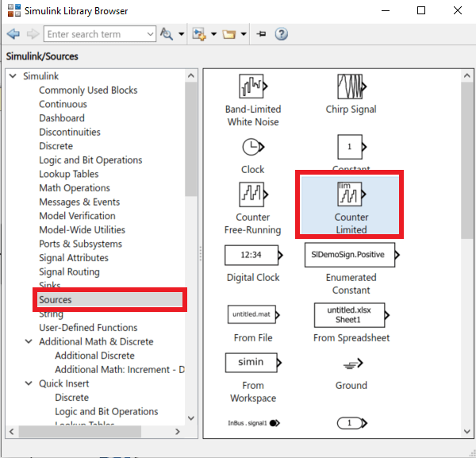The image size is (476, 458).
Task: Open the Signal Attributes library
Action: (74, 257)
